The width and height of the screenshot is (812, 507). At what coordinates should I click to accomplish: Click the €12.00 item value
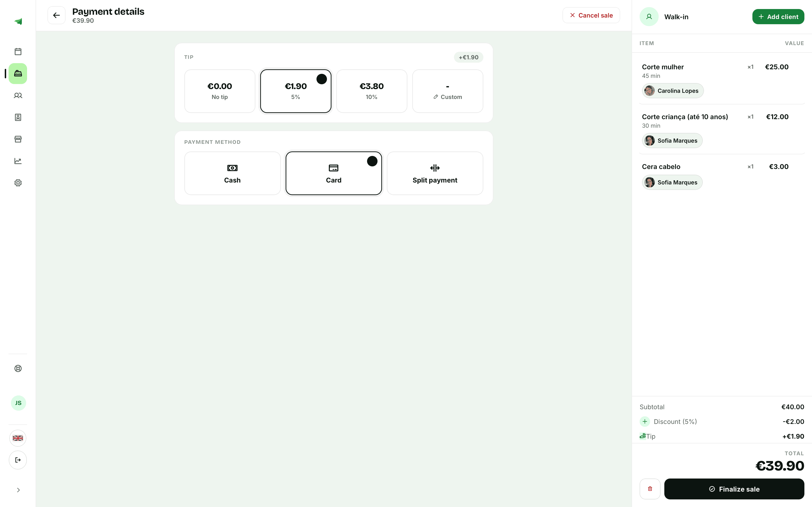pos(777,117)
